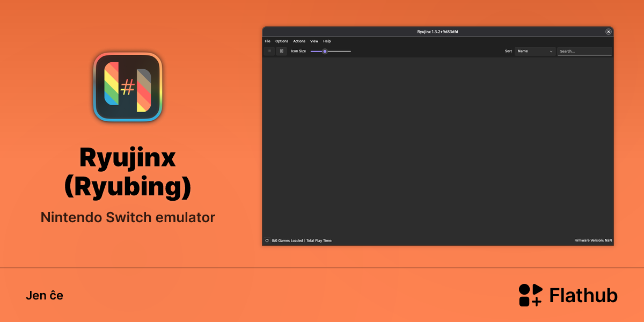644x322 pixels.
Task: Click the Ryujinx app icon
Action: (128, 87)
